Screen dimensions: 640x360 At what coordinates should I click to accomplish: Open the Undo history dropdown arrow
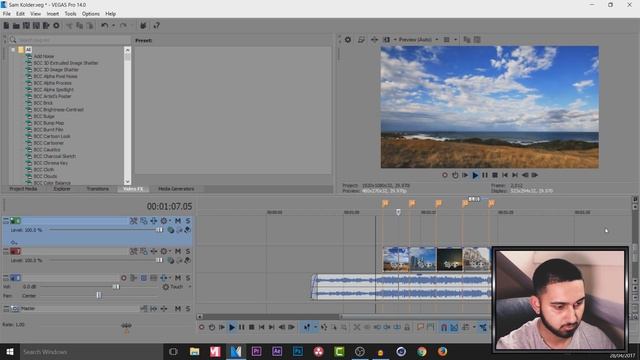[113, 26]
